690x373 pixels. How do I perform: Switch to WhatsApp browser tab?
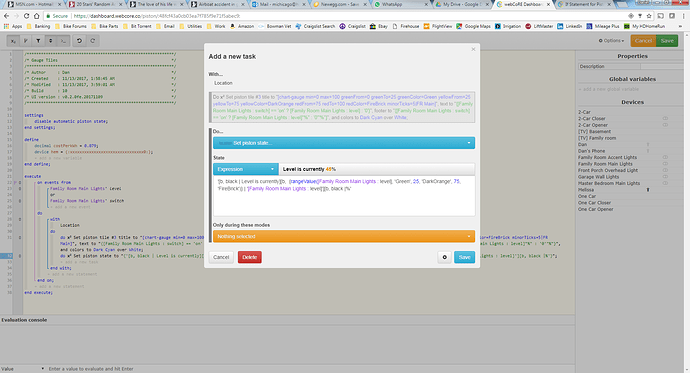(400, 4)
